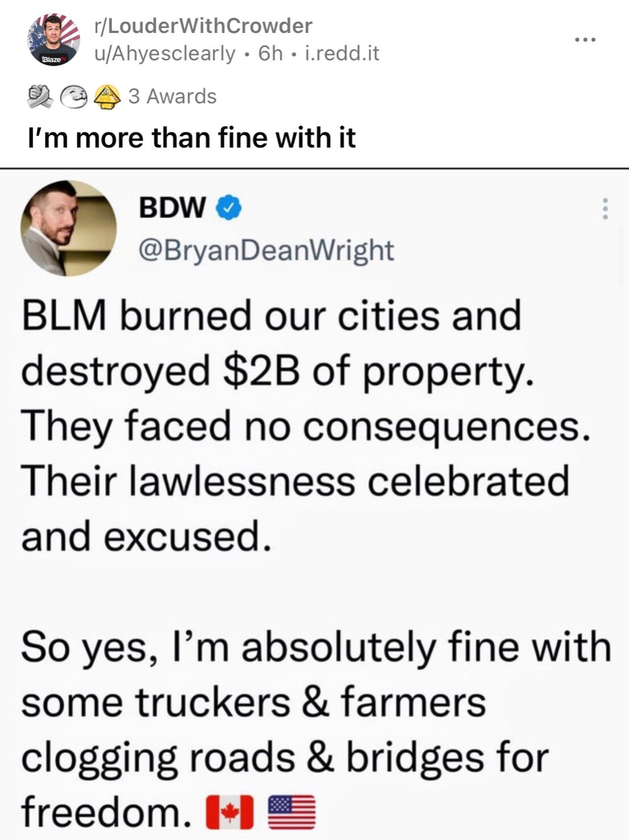View the u/Ahyesclearly user profile
The height and width of the screenshot is (840, 629).
(x=165, y=53)
